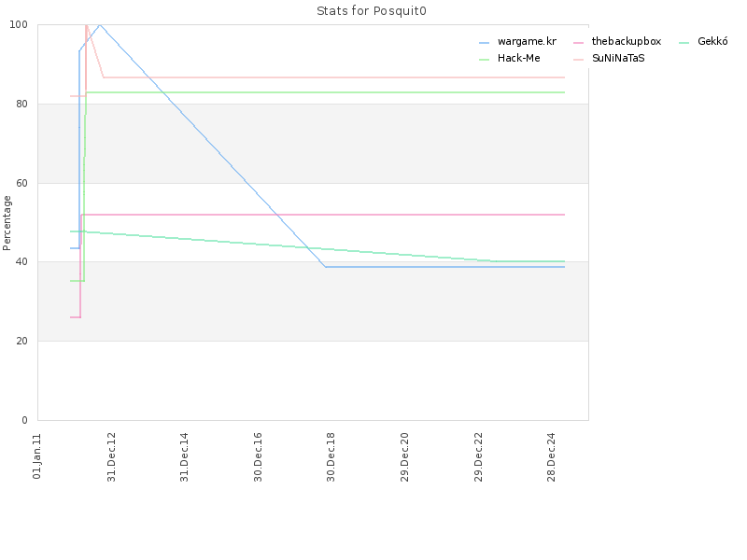Toggle the thebackupbox legend entry
The width and height of the screenshot is (747, 560).
pyautogui.click(x=617, y=42)
